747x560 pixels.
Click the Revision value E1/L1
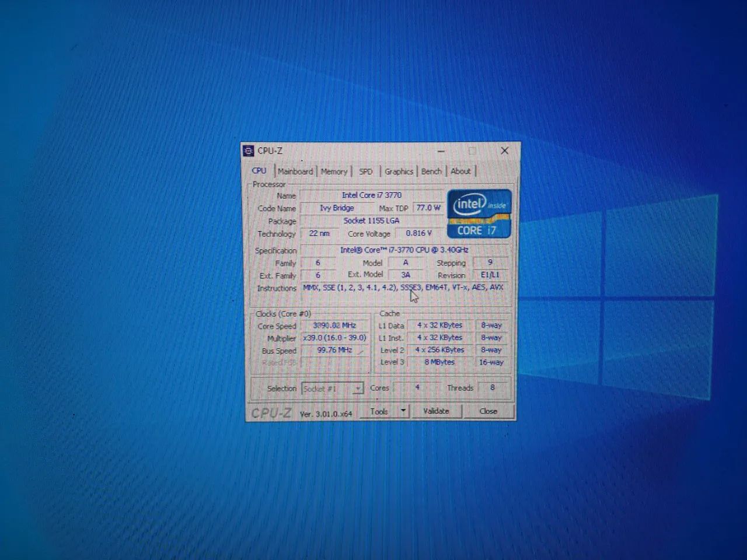click(490, 275)
